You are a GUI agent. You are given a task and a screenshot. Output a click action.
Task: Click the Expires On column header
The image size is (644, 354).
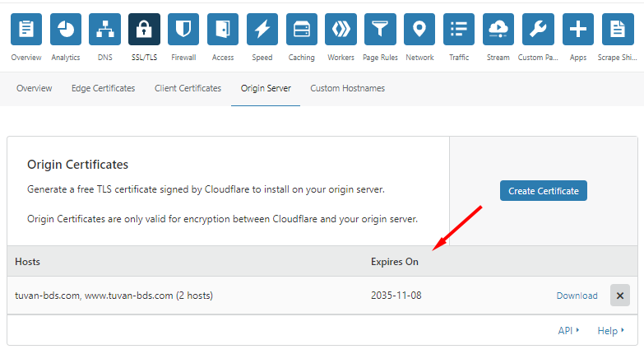[395, 262]
